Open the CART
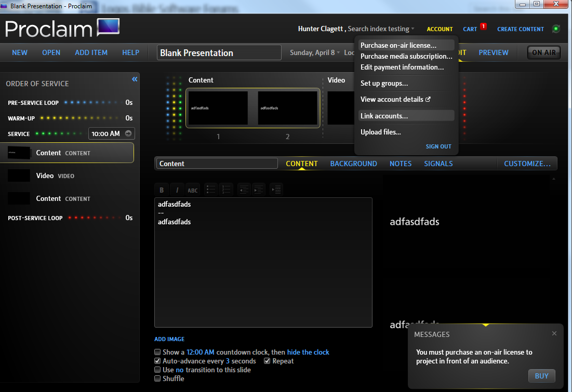 pyautogui.click(x=470, y=29)
